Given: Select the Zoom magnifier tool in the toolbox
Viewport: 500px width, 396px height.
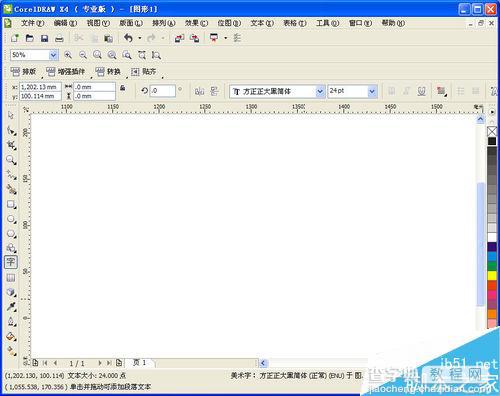Looking at the screenshot, I should 11,160.
